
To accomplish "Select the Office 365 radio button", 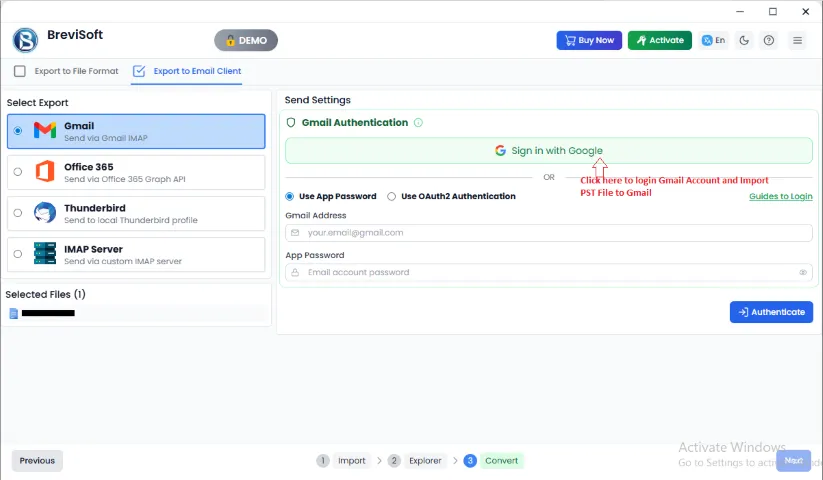I will click(x=18, y=172).
